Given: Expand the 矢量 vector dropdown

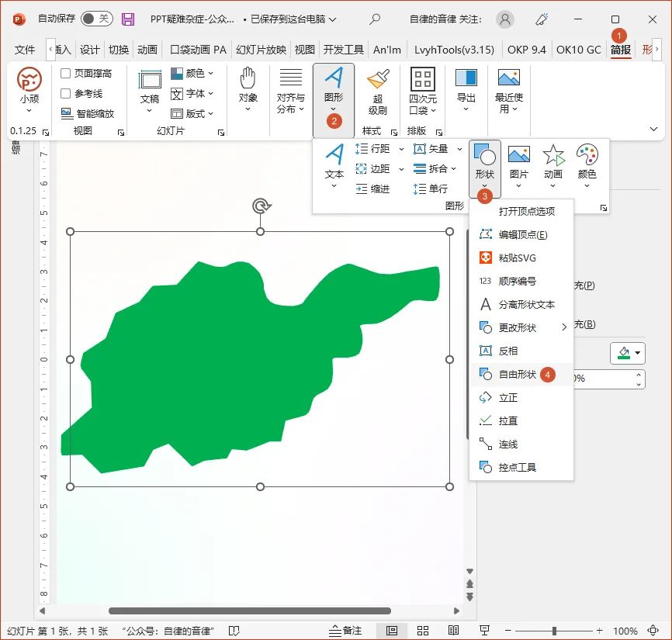Looking at the screenshot, I should pyautogui.click(x=459, y=149).
